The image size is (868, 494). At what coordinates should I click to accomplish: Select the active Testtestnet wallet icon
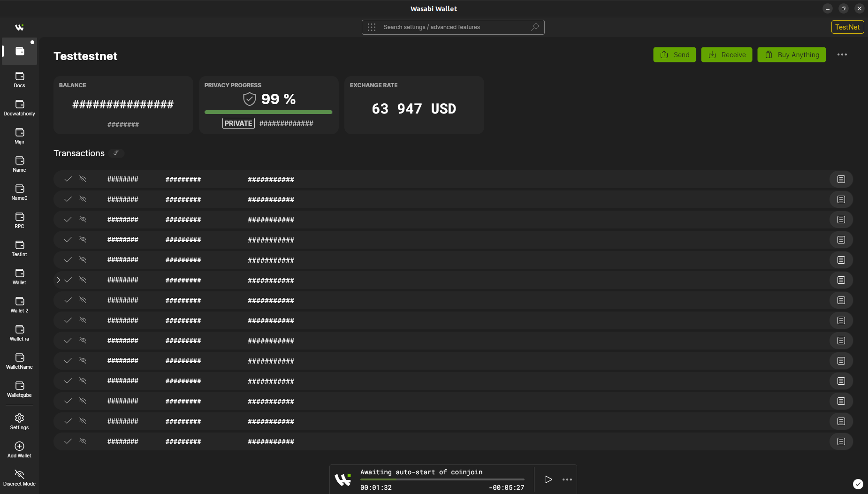20,51
